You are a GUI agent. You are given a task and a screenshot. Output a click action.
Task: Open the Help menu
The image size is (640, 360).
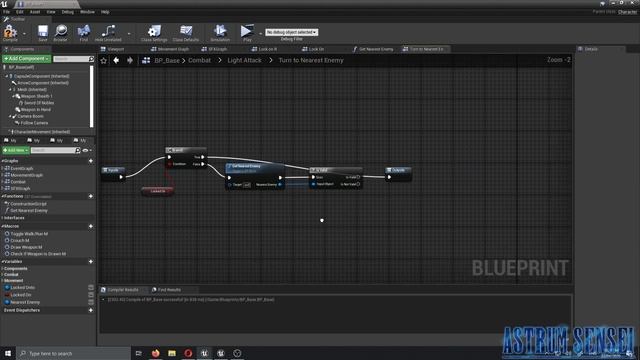(105, 12)
